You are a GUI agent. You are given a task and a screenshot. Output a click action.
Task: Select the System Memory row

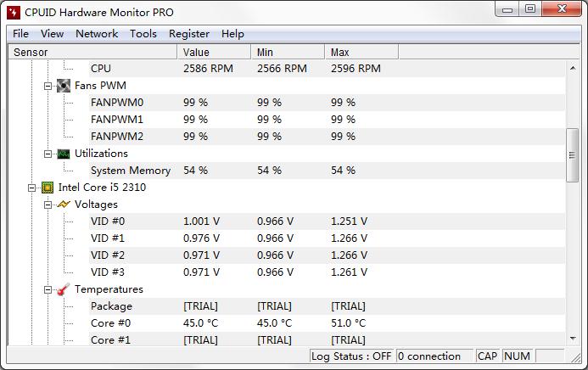pos(131,171)
